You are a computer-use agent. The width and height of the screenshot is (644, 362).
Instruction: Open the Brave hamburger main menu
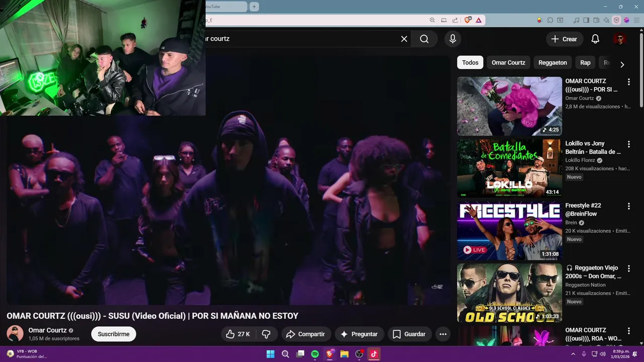[x=636, y=20]
